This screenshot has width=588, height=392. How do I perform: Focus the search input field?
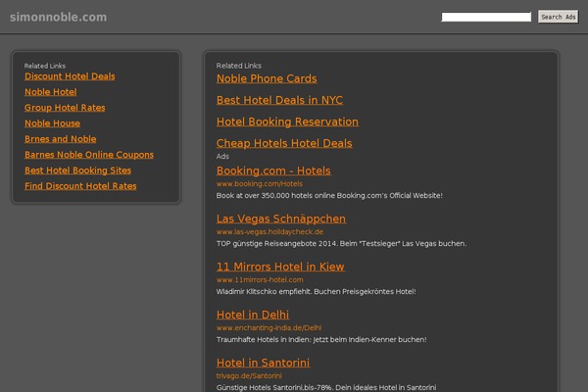(486, 17)
